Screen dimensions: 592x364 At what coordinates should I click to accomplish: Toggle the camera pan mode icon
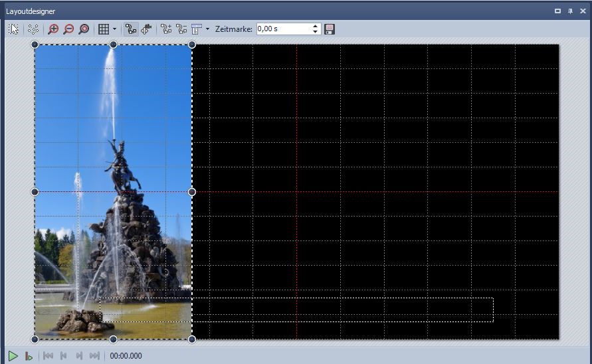point(147,29)
